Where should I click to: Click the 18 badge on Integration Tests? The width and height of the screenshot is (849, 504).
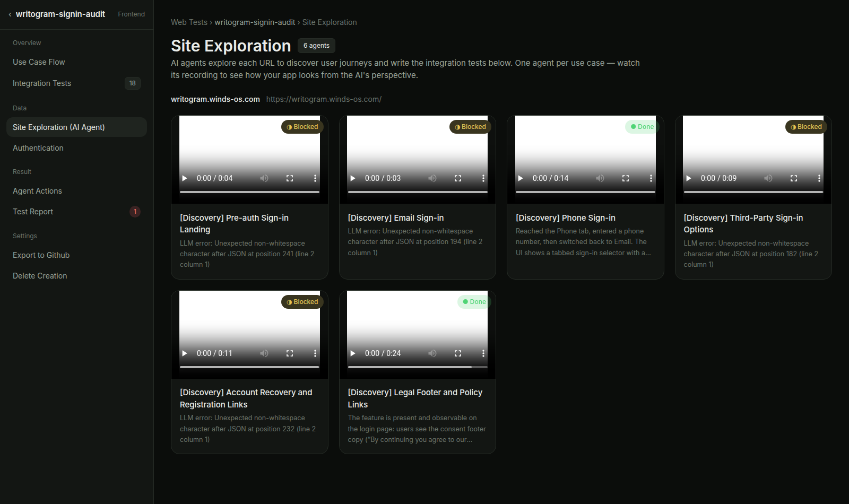click(x=133, y=83)
